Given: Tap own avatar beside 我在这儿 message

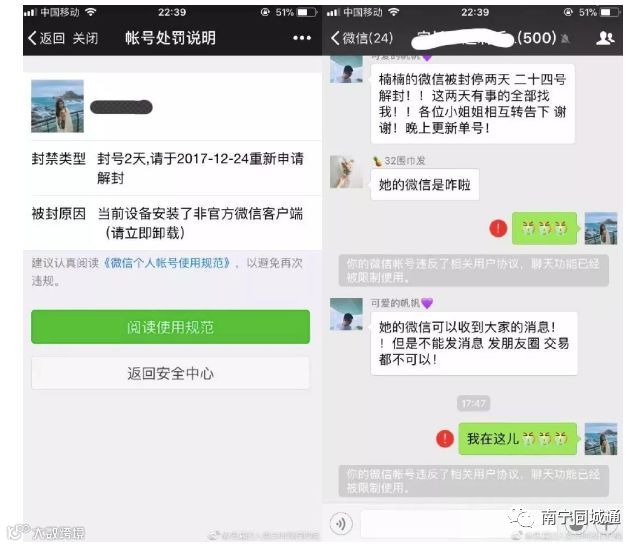Looking at the screenshot, I should 601,439.
